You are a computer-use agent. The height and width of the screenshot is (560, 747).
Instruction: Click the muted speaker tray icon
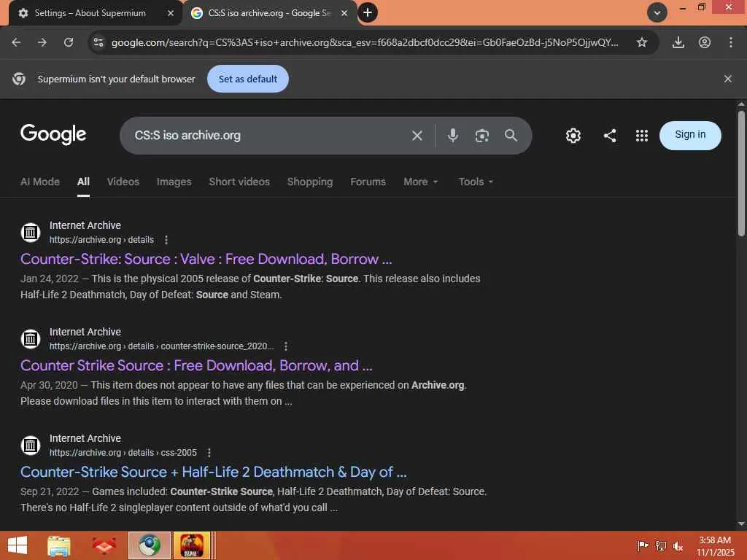(678, 545)
